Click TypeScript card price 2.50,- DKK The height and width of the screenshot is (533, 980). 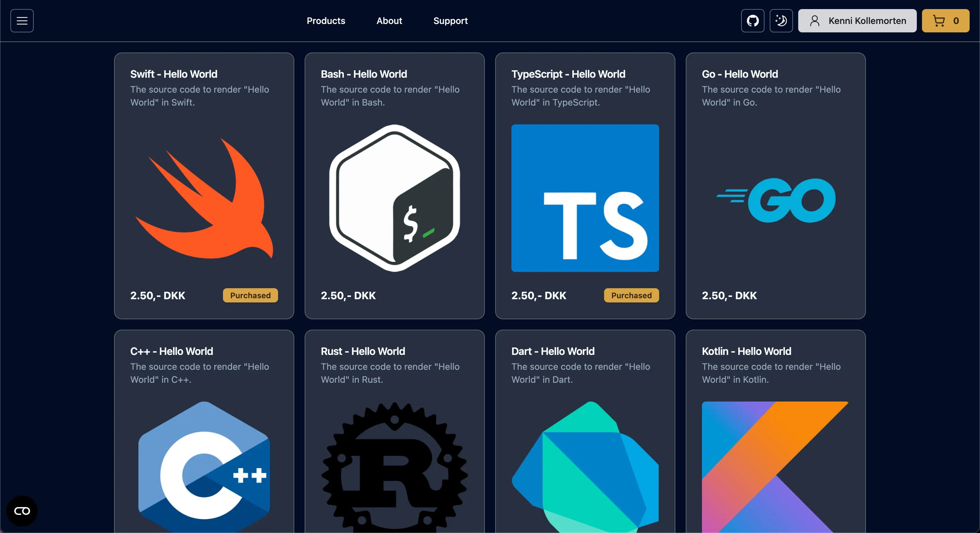tap(539, 295)
